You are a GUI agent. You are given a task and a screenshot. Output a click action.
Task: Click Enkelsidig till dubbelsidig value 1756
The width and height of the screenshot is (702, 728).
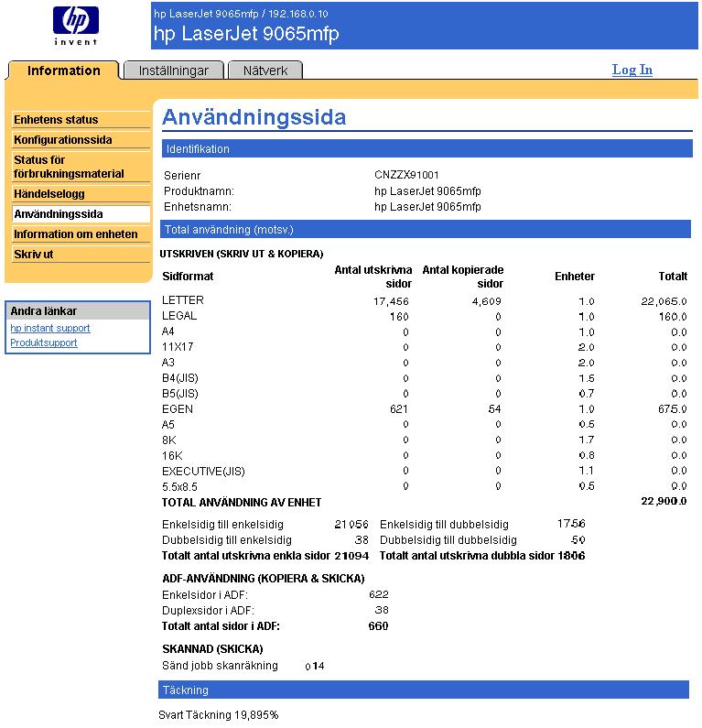(571, 524)
